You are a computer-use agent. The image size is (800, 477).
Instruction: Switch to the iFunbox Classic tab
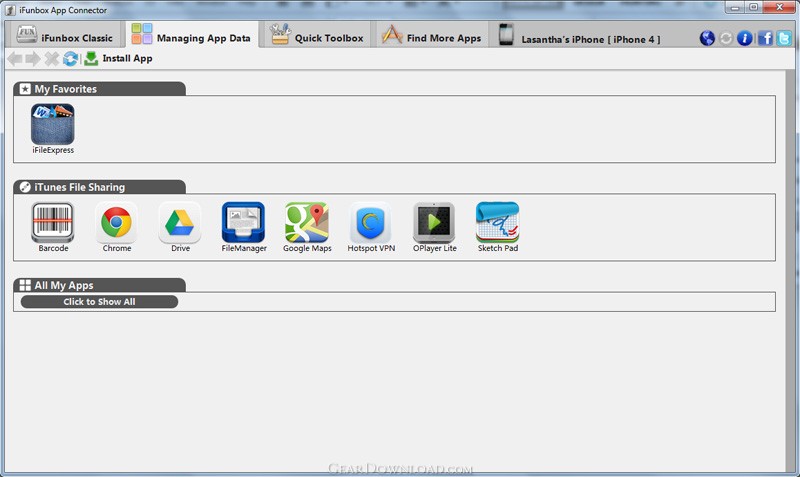pos(64,35)
